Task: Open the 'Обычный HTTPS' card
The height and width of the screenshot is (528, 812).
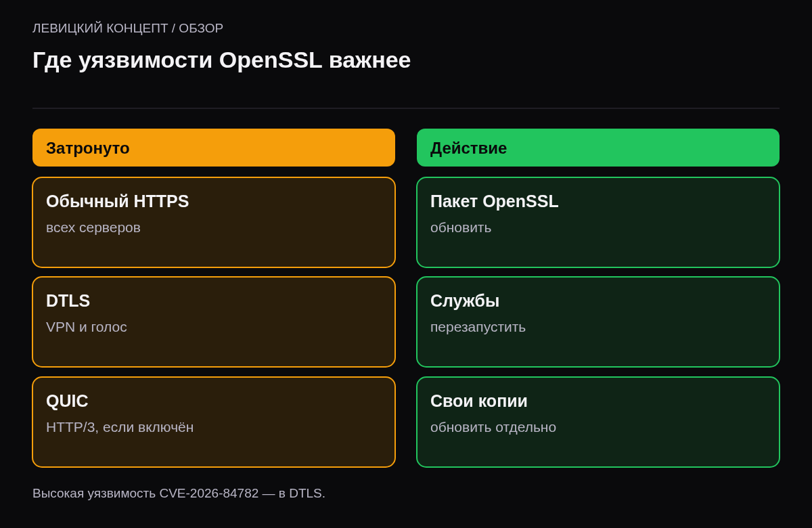Action: [214, 223]
